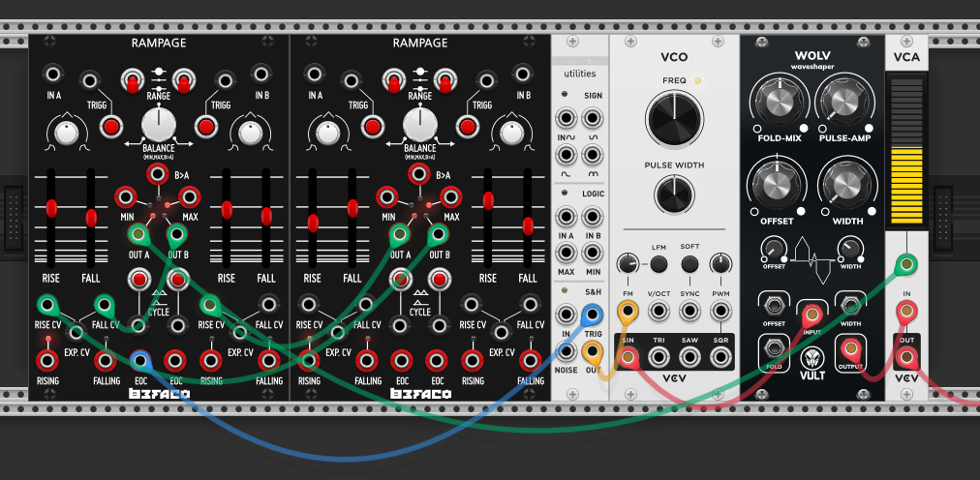Click the IN A jack on first Rampage

53,75
